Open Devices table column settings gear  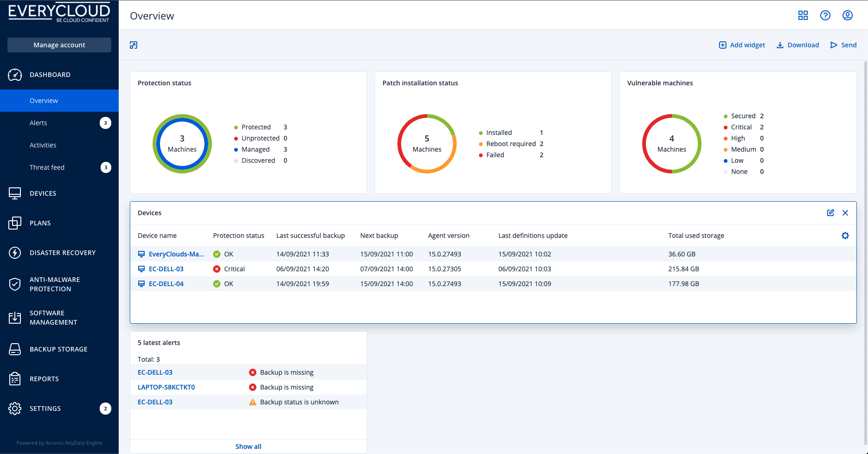[x=845, y=236]
